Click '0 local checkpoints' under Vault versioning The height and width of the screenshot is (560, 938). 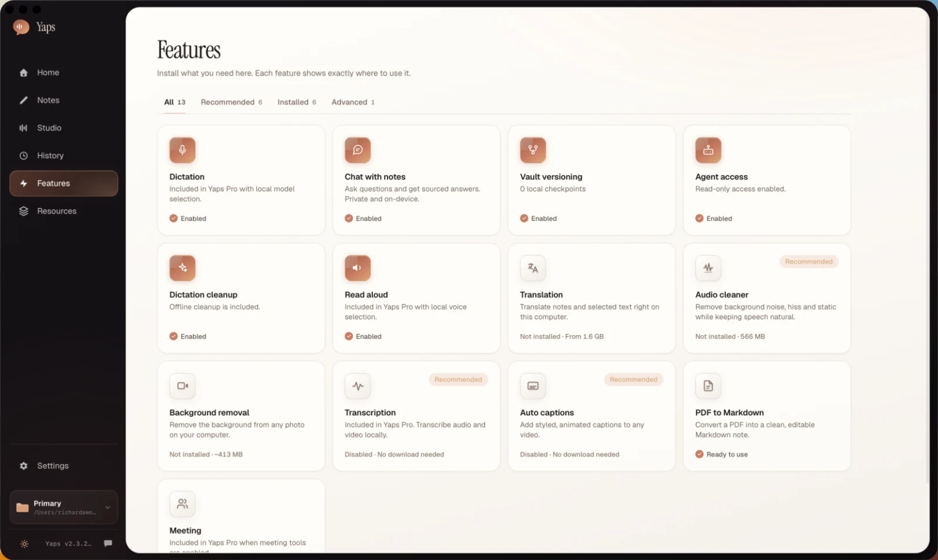pos(553,189)
